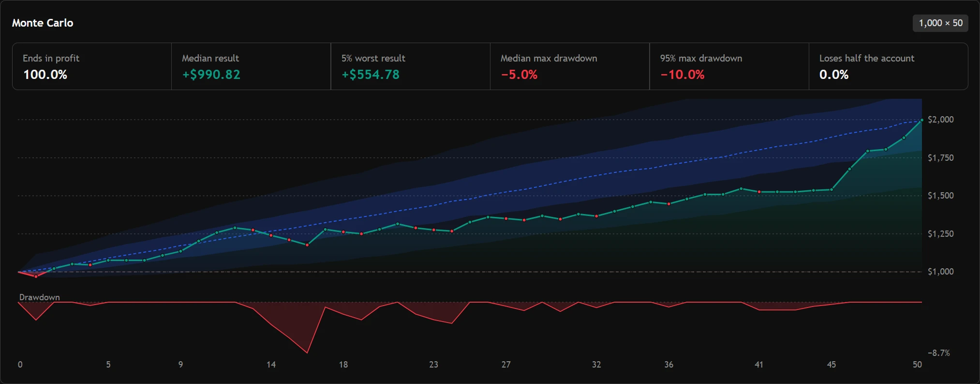
Task: Click the x-axis tick label 32
Action: tap(596, 365)
